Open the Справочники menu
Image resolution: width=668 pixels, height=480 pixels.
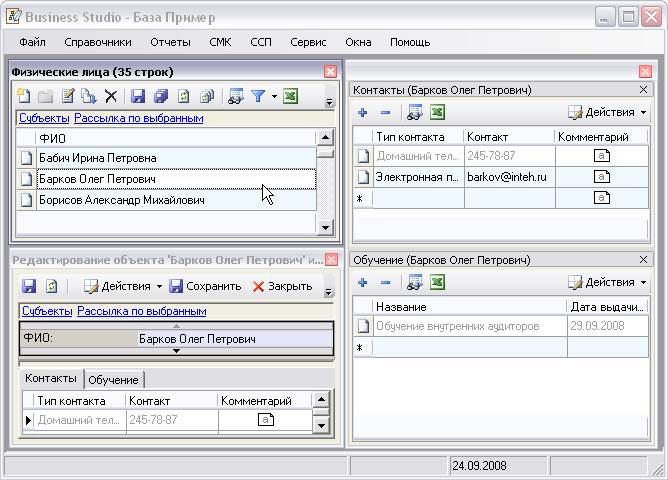pos(98,42)
